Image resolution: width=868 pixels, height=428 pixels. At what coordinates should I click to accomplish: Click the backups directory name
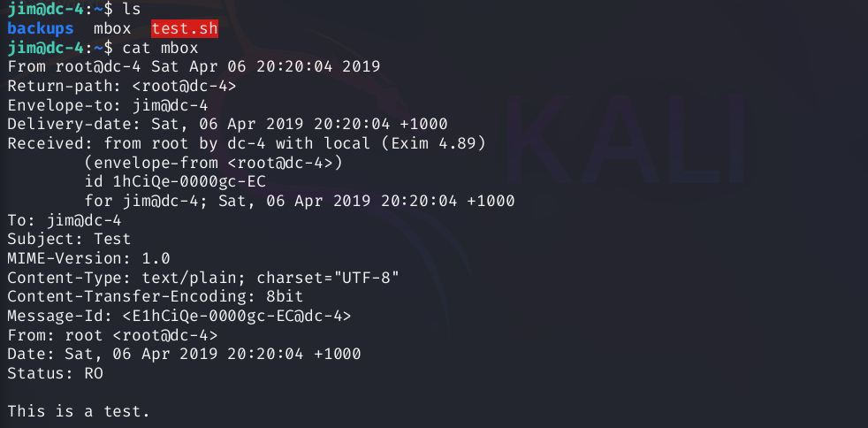pyautogui.click(x=41, y=28)
